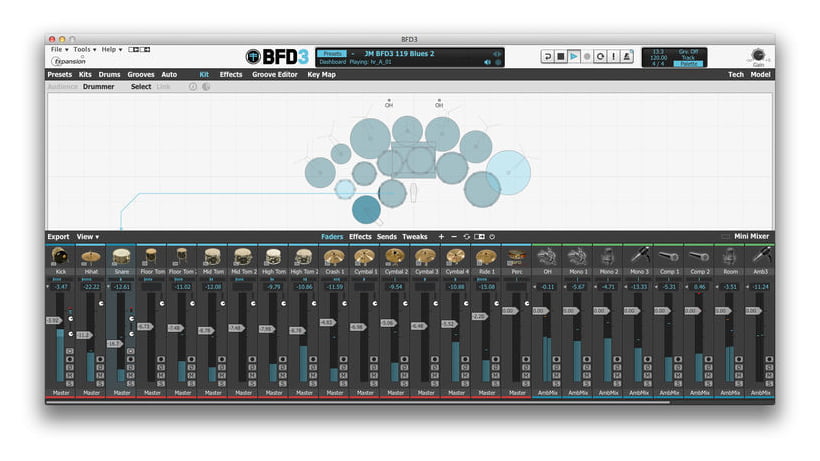Click the Record transport button
Image resolution: width=820 pixels, height=461 pixels.
(x=587, y=56)
